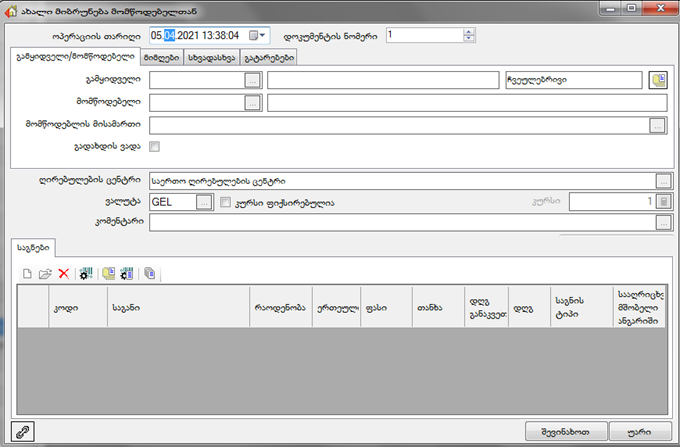The height and width of the screenshot is (448, 680).
Task: Click the yellow notes icon in items toolbar
Action: pyautogui.click(x=108, y=273)
